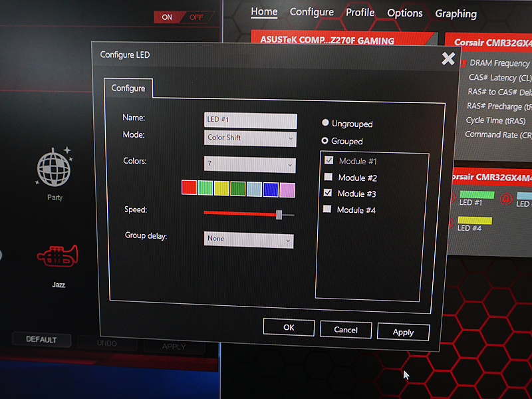Turn lighting OFF in left panel
Image resolution: width=532 pixels, height=399 pixels.
(196, 17)
